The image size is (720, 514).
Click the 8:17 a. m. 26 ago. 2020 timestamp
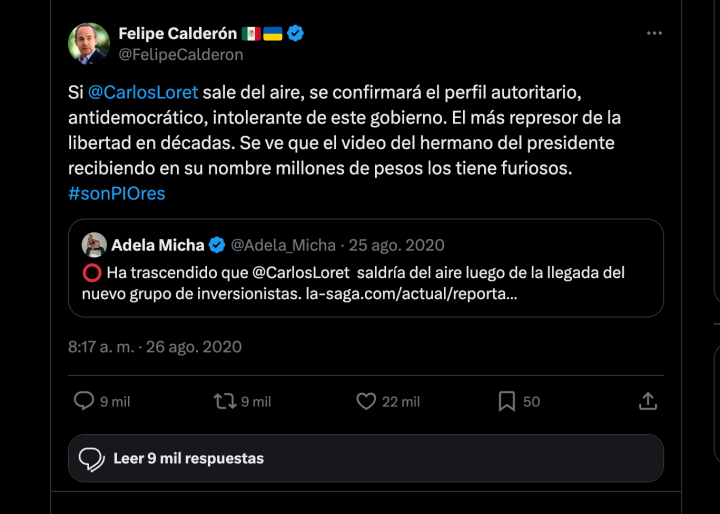(x=155, y=347)
